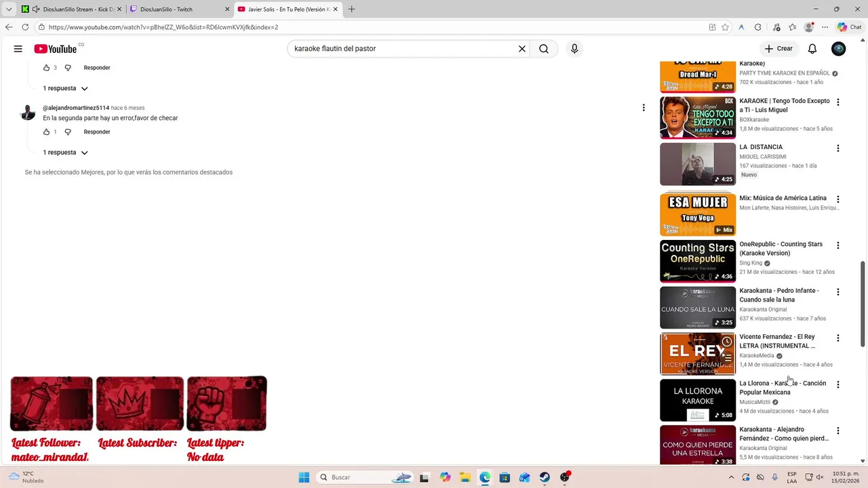Image resolution: width=868 pixels, height=488 pixels.
Task: Clear the search box with the X icon
Action: (x=522, y=49)
